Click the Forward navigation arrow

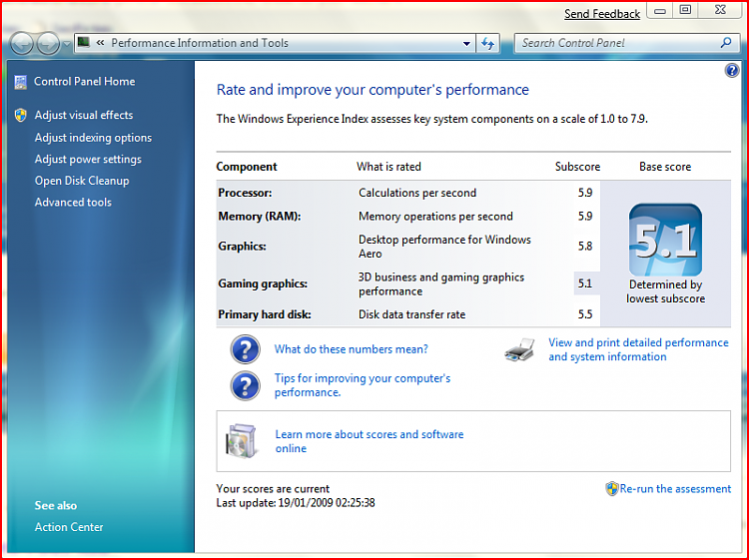tap(48, 44)
